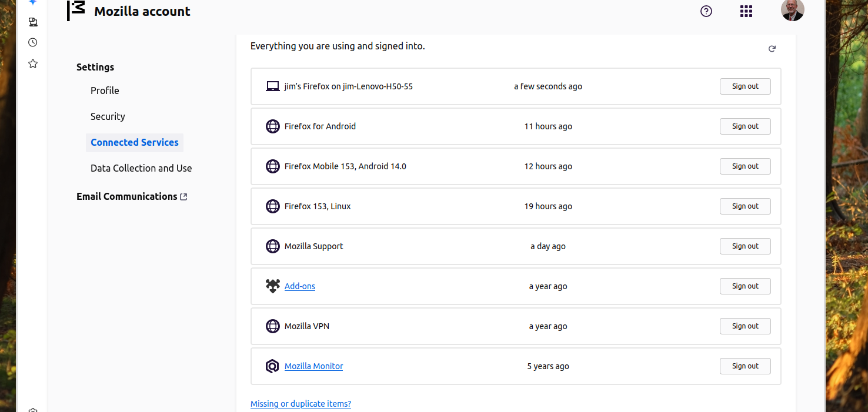Select Connected Services in sidebar

135,142
